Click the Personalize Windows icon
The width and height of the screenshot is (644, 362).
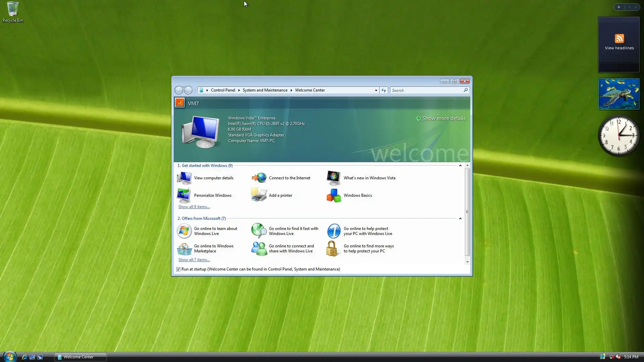[184, 195]
